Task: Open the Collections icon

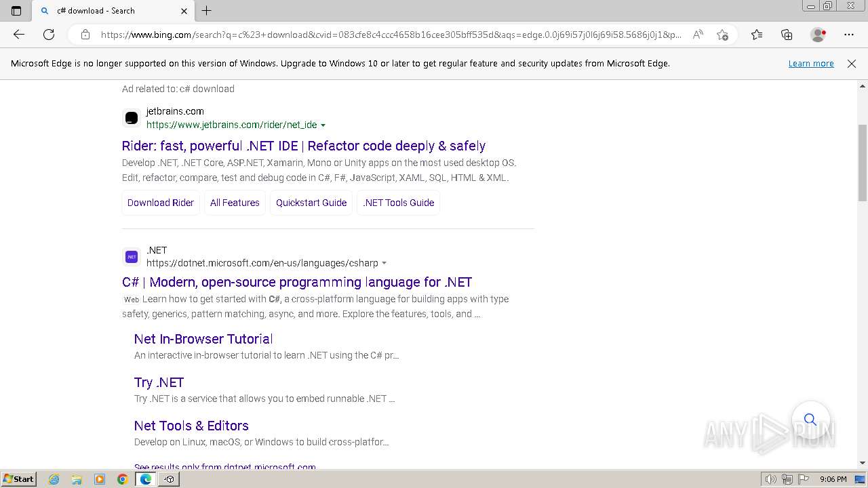Action: coord(787,35)
